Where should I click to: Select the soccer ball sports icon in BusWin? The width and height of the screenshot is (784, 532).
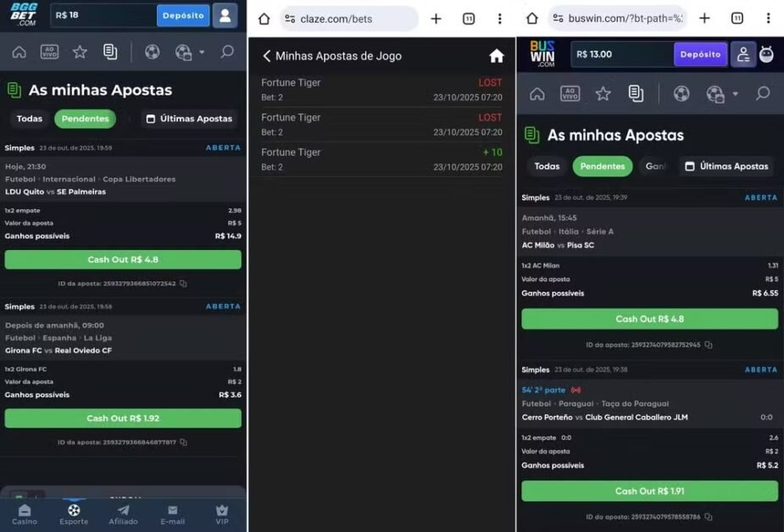(x=682, y=93)
